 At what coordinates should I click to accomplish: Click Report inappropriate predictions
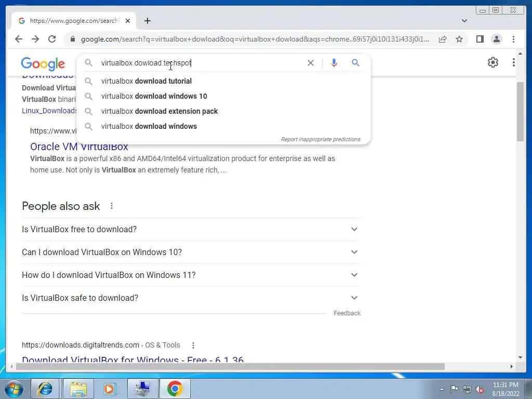coord(320,139)
